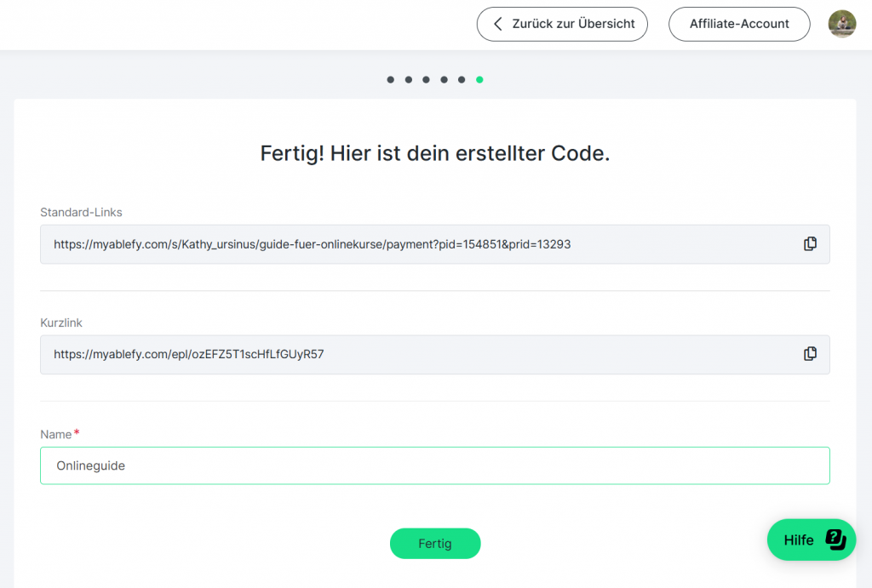Viewport: 872px width, 588px height.
Task: Go to the first step dot
Action: 391,80
